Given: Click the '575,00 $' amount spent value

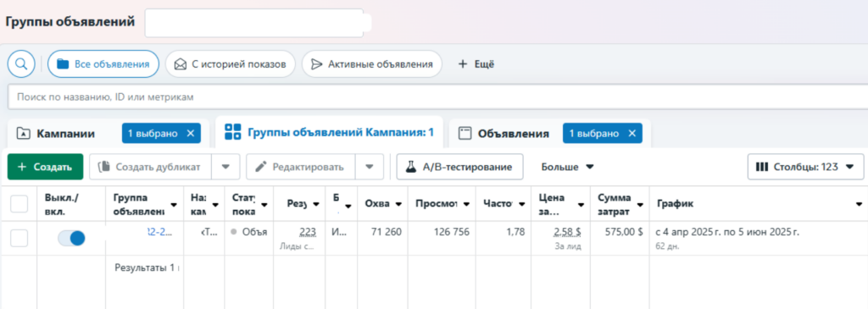Looking at the screenshot, I should [625, 232].
